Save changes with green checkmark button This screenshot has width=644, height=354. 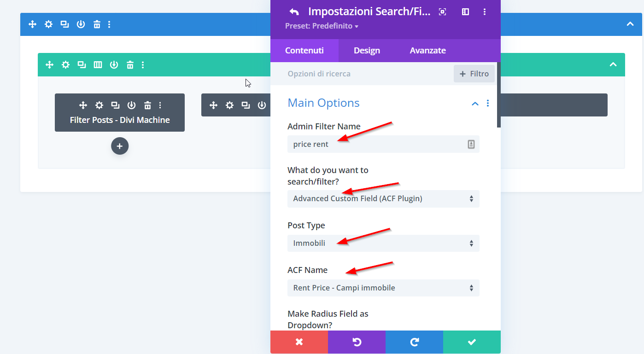pos(471,342)
